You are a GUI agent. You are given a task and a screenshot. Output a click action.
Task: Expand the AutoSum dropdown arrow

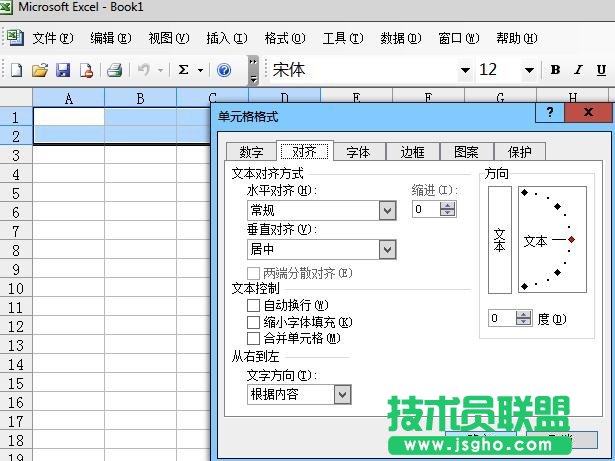(200, 71)
